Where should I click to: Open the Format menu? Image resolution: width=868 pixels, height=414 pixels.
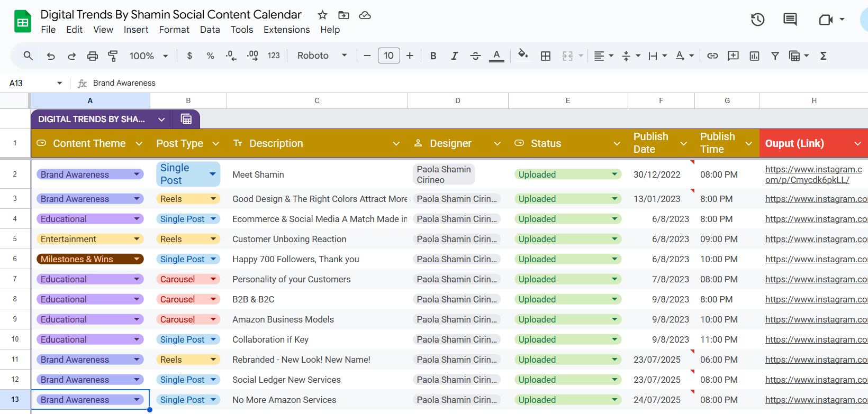[x=174, y=30]
